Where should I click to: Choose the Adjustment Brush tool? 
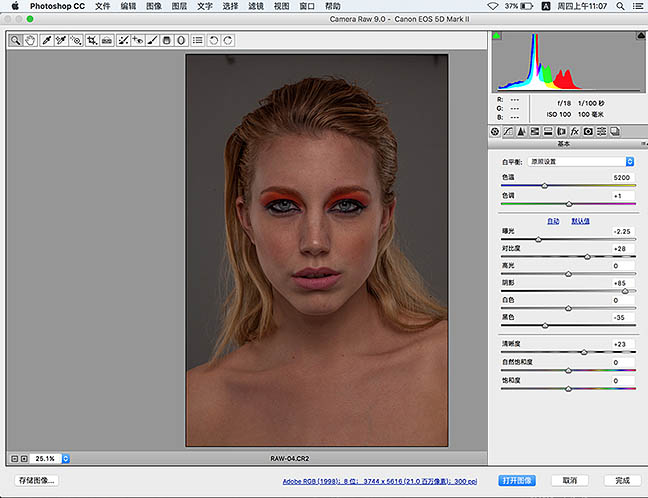[152, 41]
